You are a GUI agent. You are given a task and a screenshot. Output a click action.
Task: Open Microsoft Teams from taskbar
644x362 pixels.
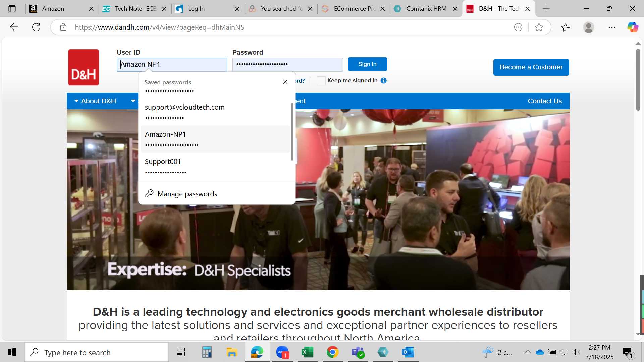[358, 352]
